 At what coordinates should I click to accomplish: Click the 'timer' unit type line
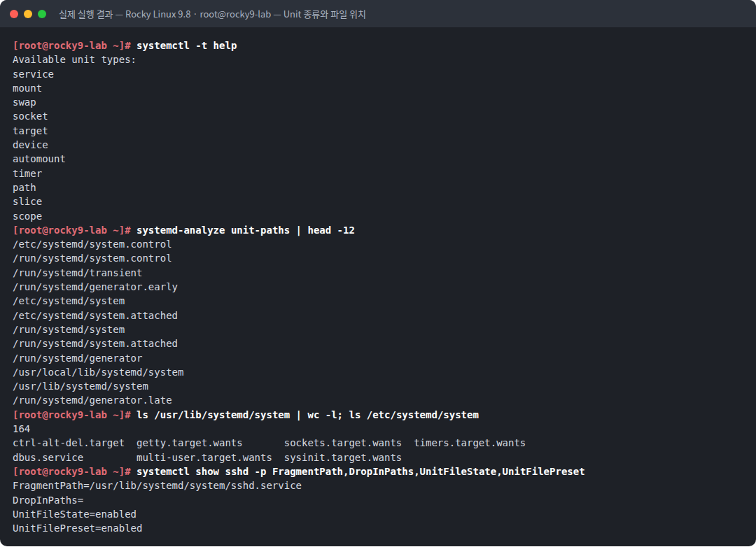coord(27,173)
